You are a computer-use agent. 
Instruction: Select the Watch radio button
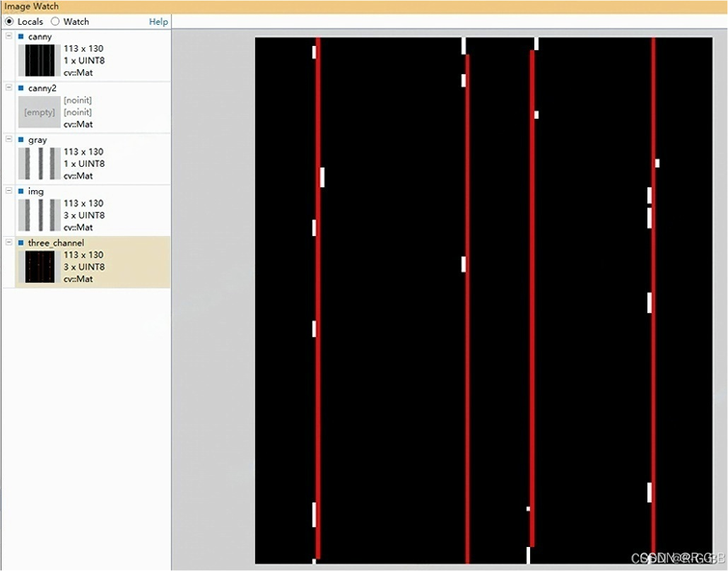[55, 21]
